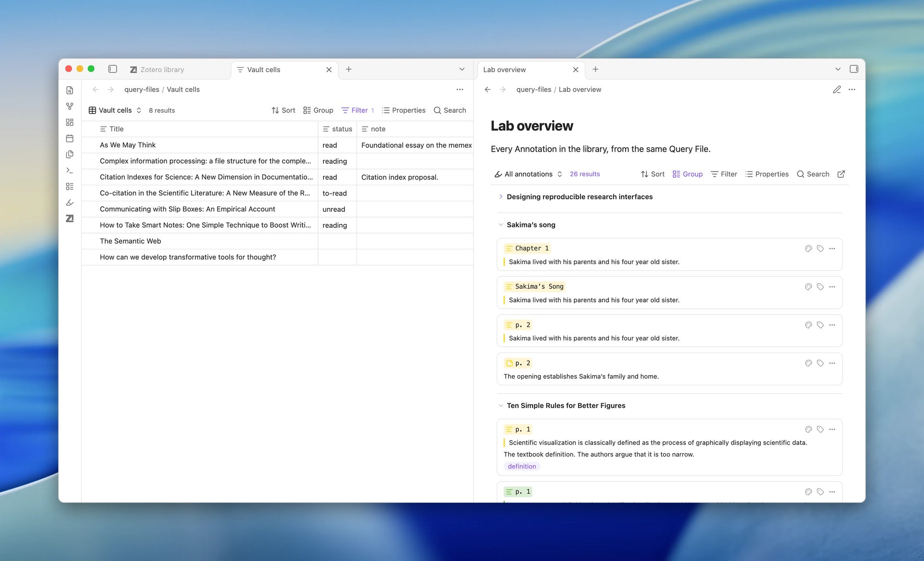This screenshot has width=924, height=561.
Task: Open the All annotations view dropdown
Action: pos(528,174)
